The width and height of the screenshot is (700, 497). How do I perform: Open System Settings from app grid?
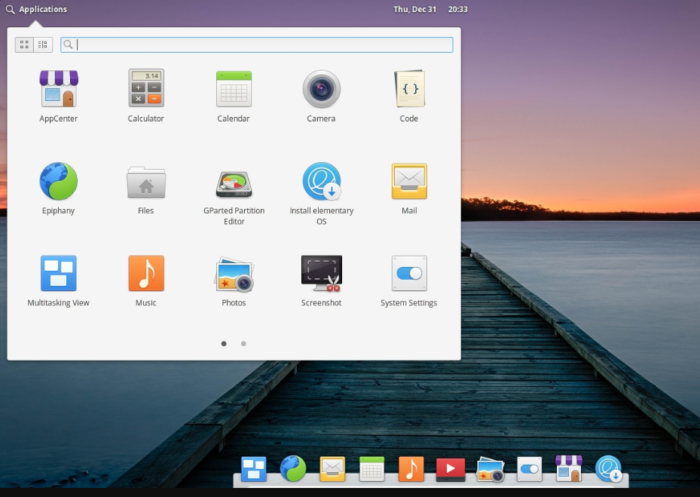pos(408,274)
